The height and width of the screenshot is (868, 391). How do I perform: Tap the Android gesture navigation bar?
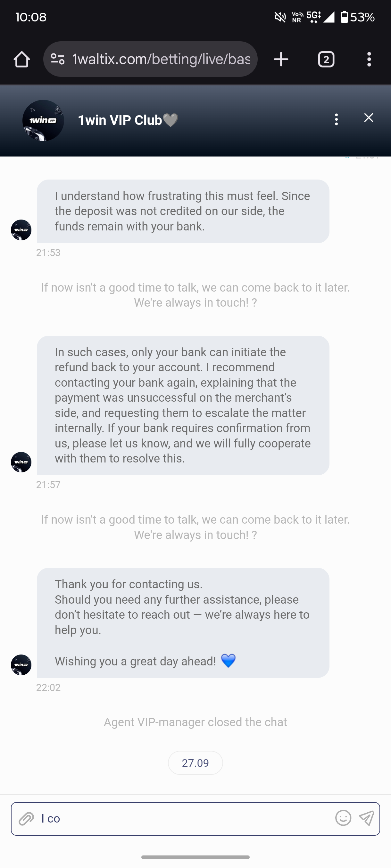tap(195, 857)
